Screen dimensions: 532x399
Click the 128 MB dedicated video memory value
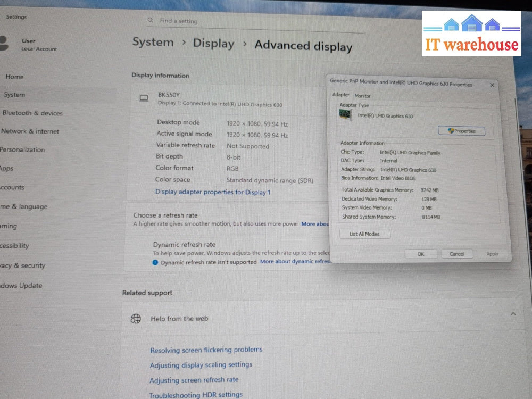pos(429,199)
